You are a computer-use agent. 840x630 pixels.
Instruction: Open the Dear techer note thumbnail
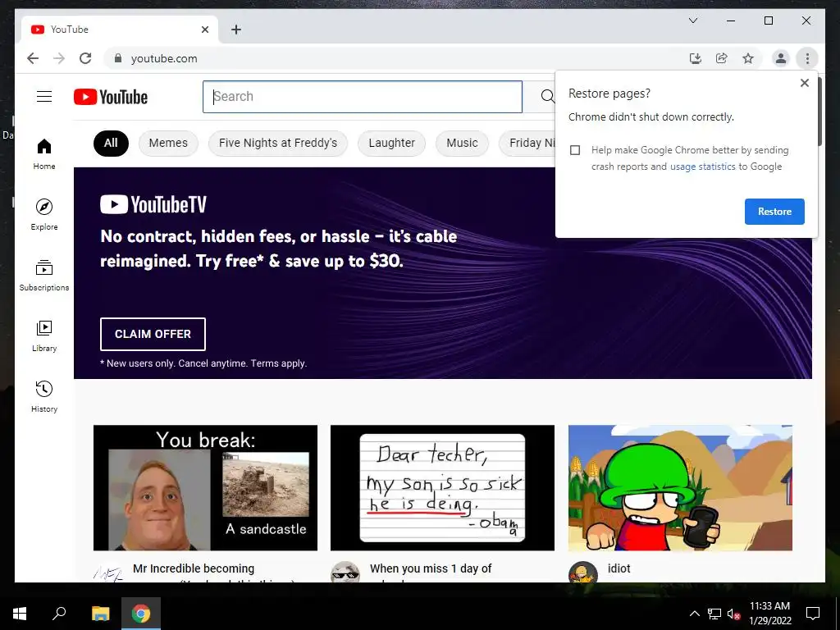coord(442,487)
